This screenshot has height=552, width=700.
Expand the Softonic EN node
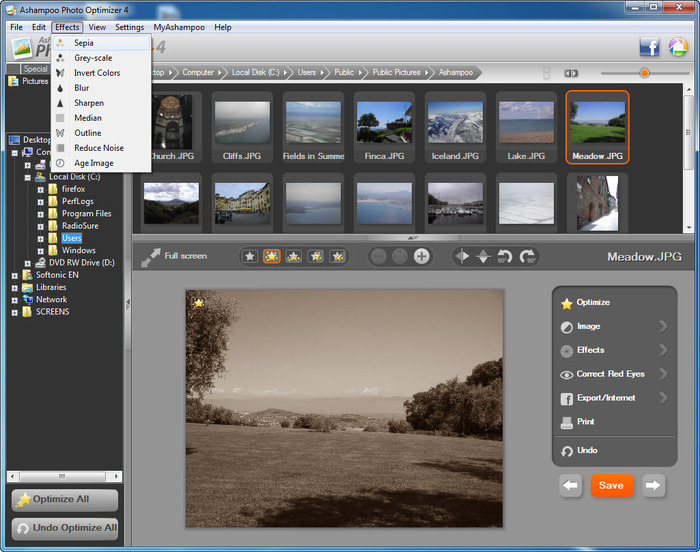coord(15,276)
